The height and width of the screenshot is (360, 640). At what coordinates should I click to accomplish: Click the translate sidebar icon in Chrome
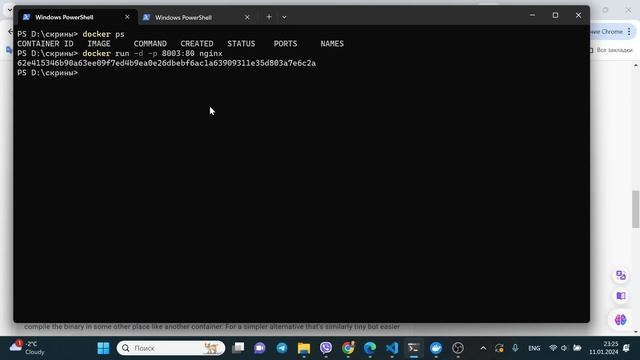pyautogui.click(x=621, y=276)
